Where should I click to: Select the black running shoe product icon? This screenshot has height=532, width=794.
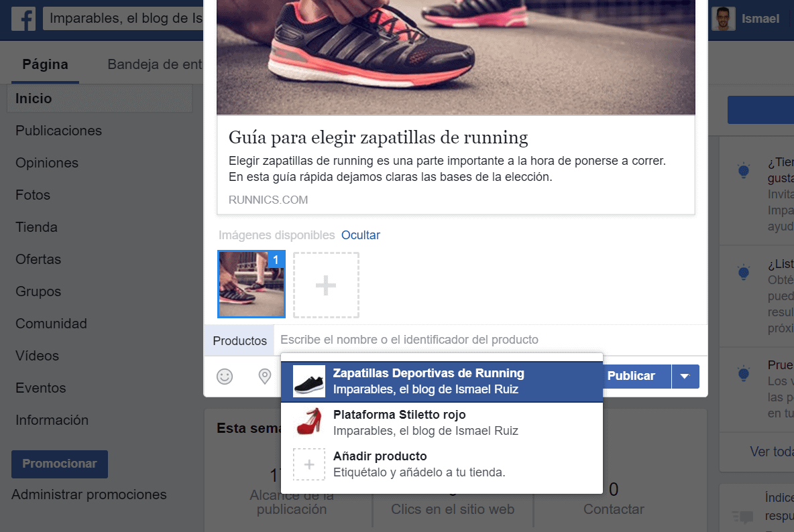[309, 381]
